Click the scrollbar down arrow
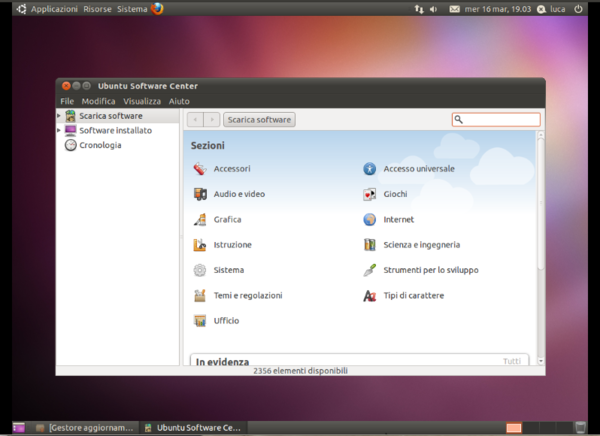This screenshot has width=600, height=436. [541, 361]
